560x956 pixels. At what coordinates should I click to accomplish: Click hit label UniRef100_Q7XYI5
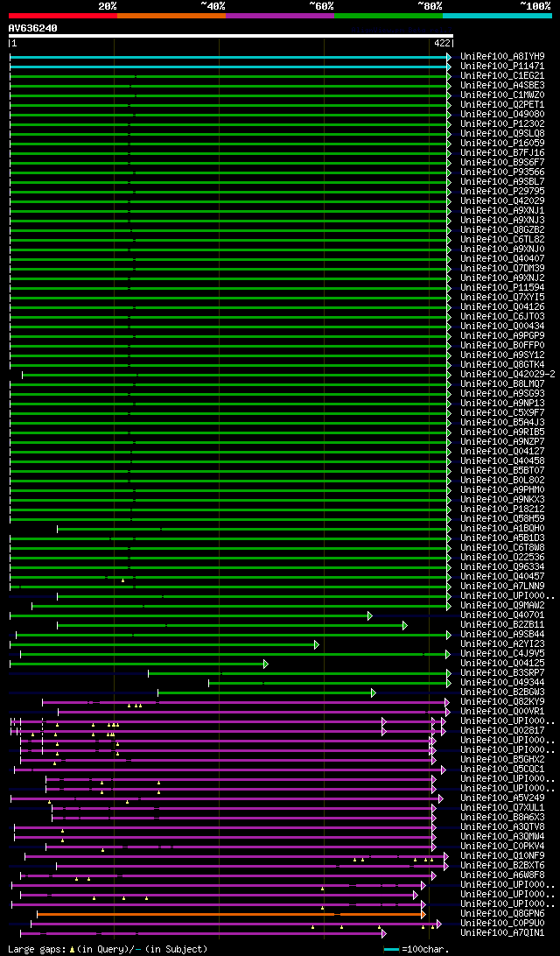(503, 297)
